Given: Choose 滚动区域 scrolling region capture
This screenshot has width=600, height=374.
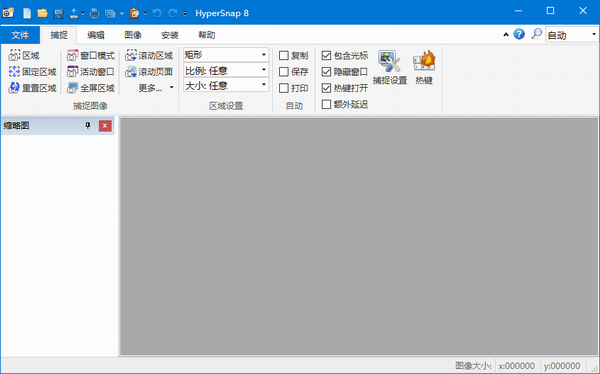Looking at the screenshot, I should pos(149,56).
